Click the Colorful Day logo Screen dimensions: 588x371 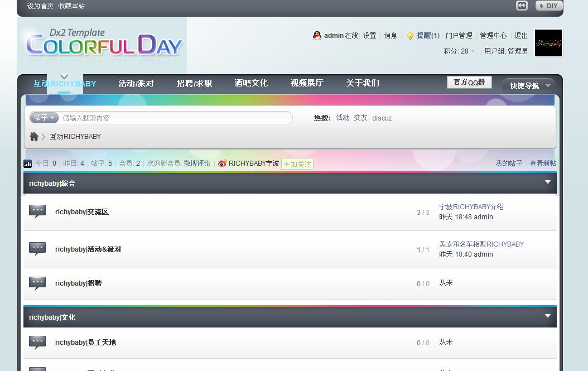[104, 43]
